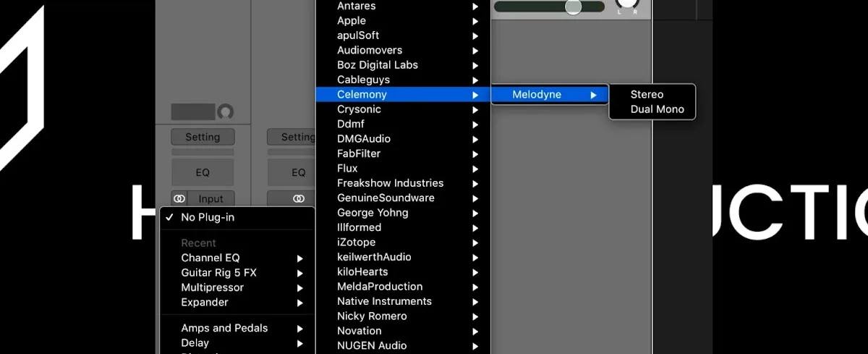Open the Apple plug-in submenu
868x354 pixels.
point(403,20)
